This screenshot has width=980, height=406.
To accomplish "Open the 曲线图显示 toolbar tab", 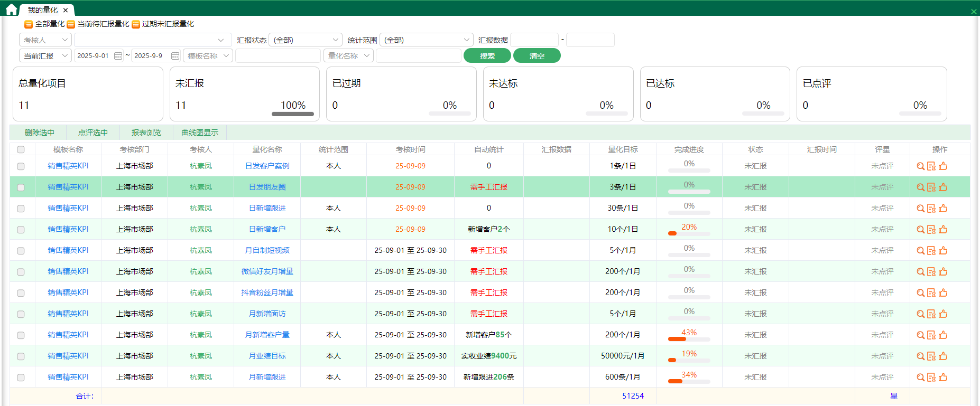I will click(200, 133).
